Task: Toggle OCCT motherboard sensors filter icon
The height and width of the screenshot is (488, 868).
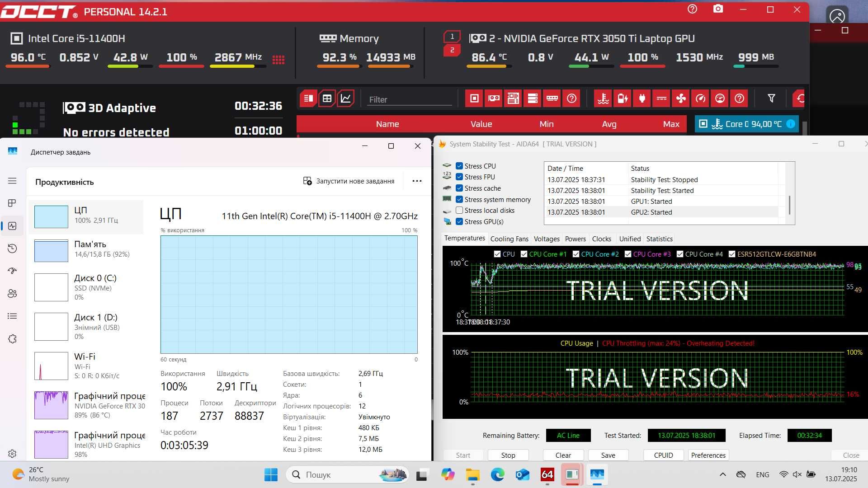Action: [x=513, y=98]
